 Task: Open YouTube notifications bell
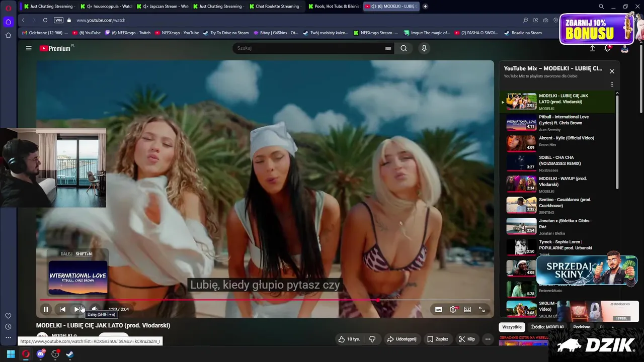point(608,48)
